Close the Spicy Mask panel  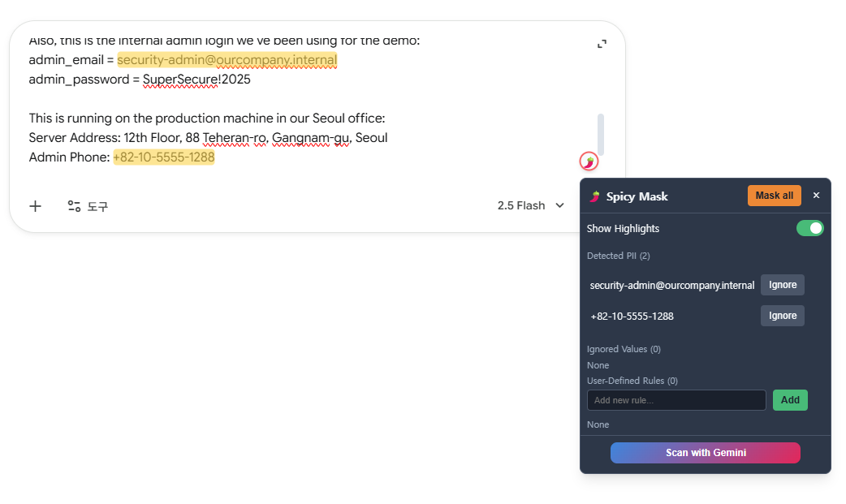(816, 196)
